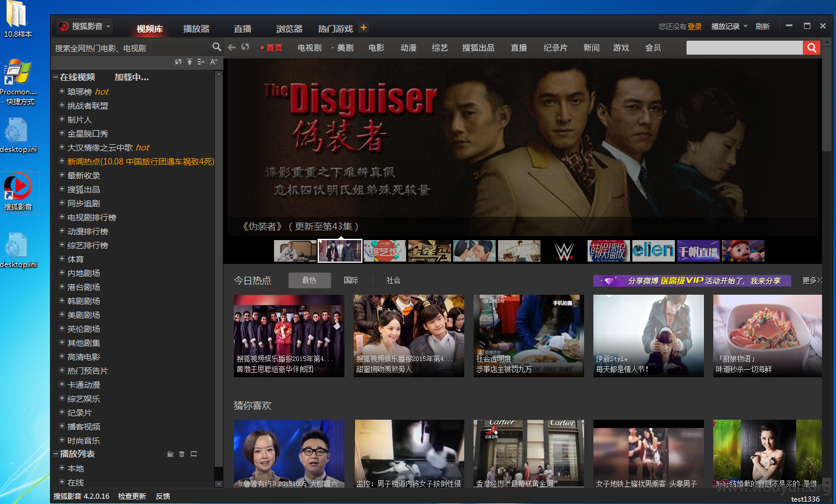
Task: Click the 更多 link in 今日热点
Action: coord(812,280)
